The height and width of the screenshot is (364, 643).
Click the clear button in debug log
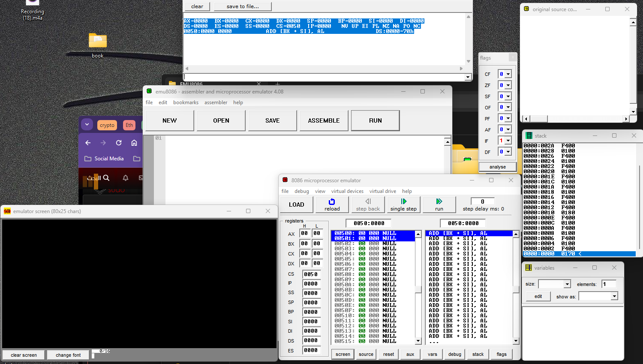tap(197, 6)
